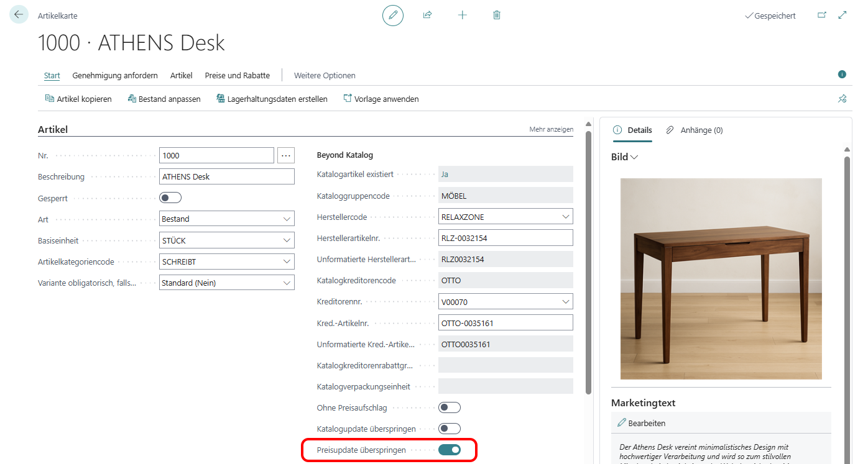The height and width of the screenshot is (464, 868).
Task: Toggle the Gesperrt switch
Action: 170,198
